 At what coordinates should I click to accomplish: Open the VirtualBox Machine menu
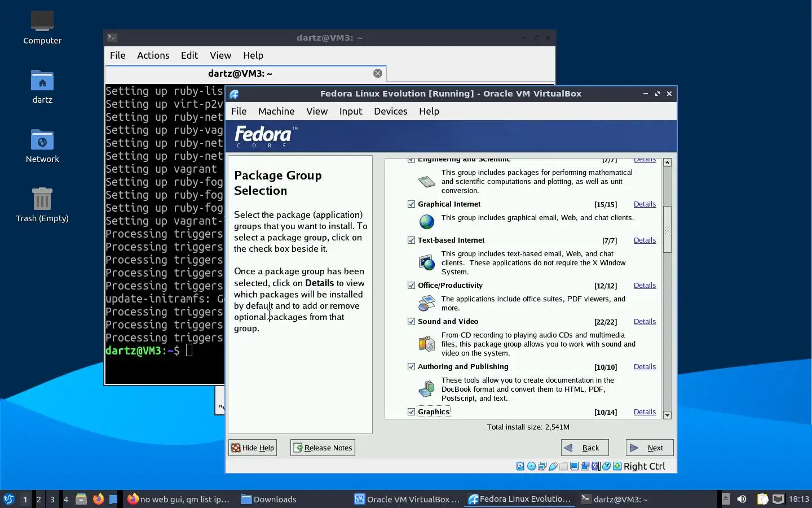tap(276, 111)
